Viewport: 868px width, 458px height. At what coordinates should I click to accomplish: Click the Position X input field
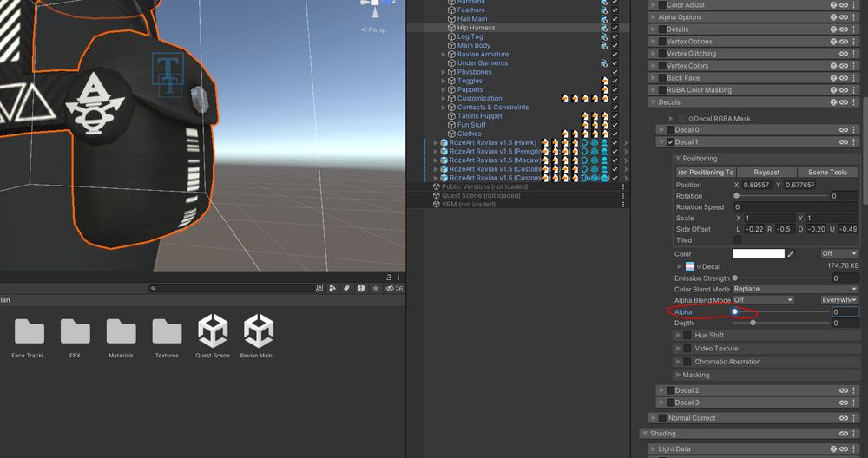[757, 185]
